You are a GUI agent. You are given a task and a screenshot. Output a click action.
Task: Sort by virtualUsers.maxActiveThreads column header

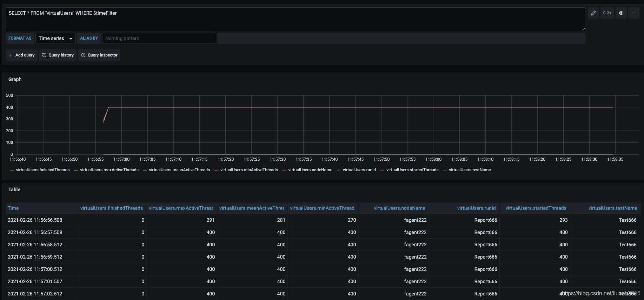[x=181, y=208]
